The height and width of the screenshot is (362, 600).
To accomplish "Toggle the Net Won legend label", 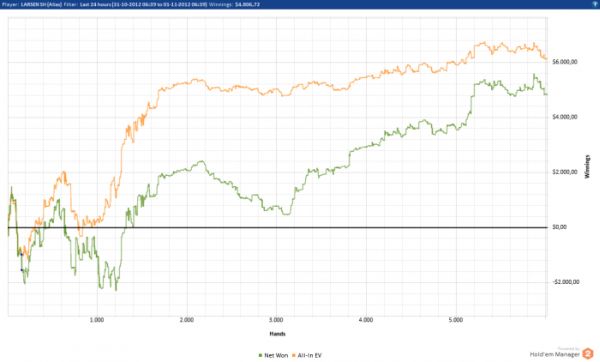I will (276, 355).
